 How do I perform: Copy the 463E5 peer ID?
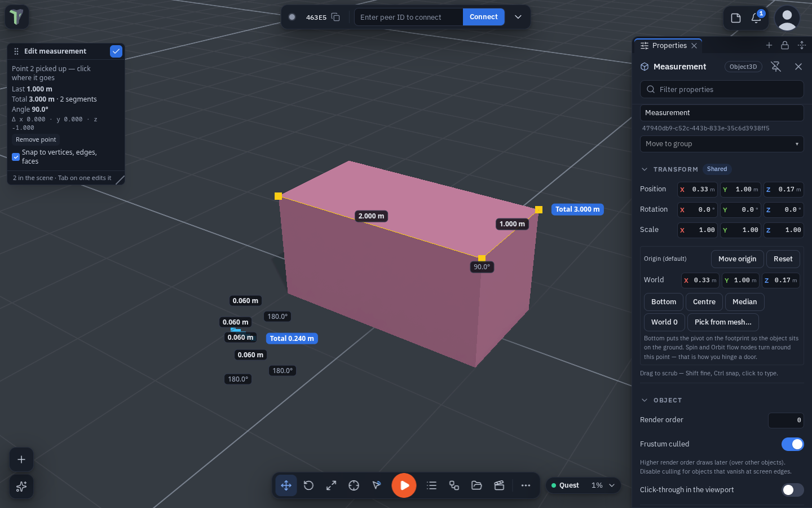pyautogui.click(x=336, y=17)
